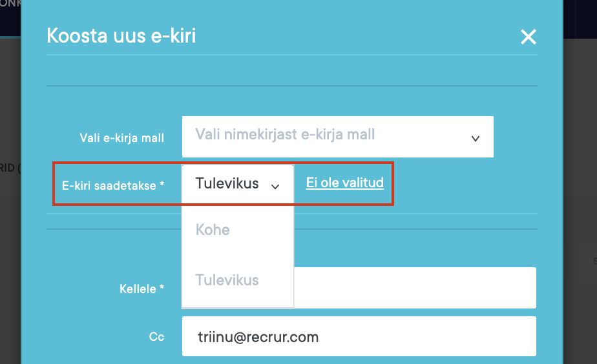The width and height of the screenshot is (597, 364).
Task: Click the 'Vali e-kirja mall' field label
Action: click(121, 137)
